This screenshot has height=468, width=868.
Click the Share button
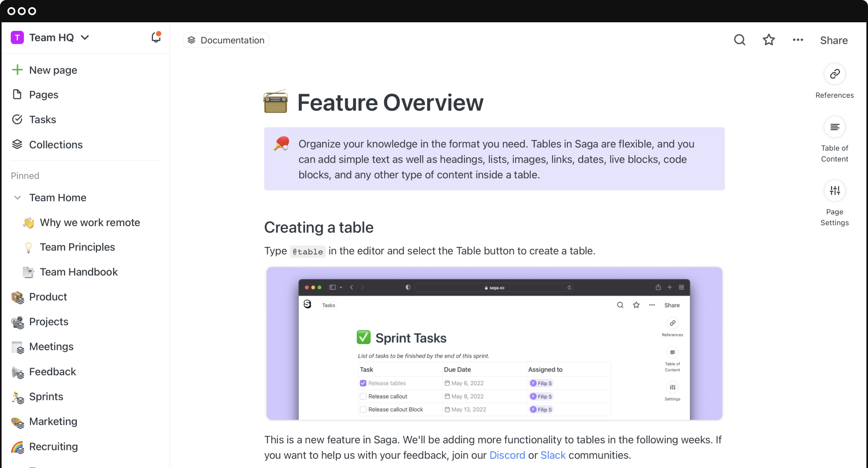(833, 40)
